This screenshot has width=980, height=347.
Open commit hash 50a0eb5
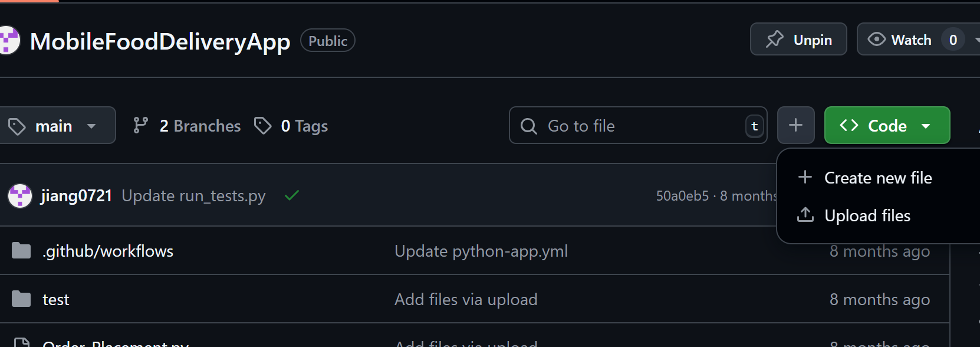point(682,195)
